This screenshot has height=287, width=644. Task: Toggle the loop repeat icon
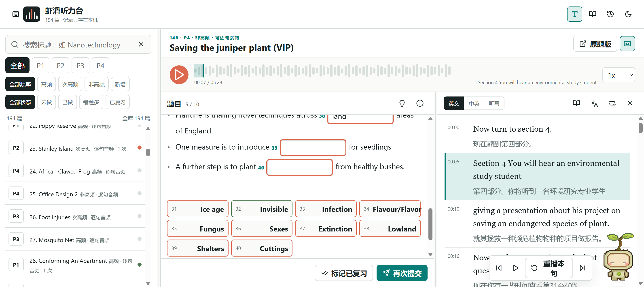point(612,103)
